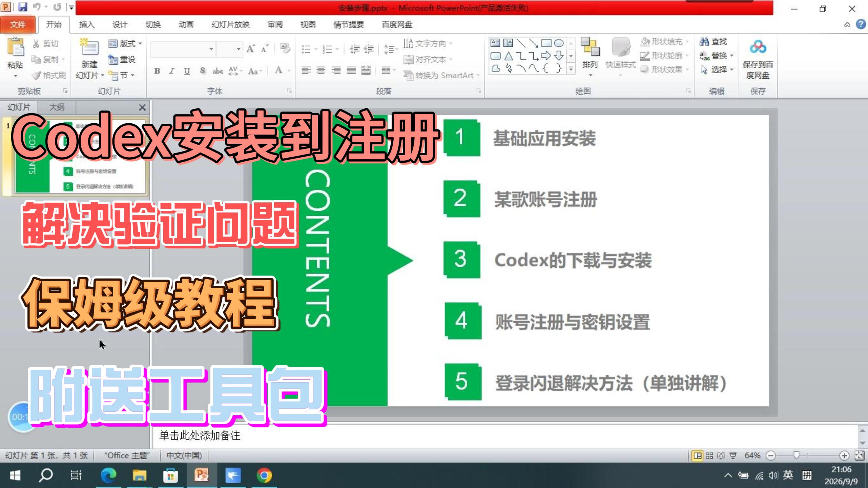
Task: Open font color dropdown arrow
Action: click(x=289, y=71)
